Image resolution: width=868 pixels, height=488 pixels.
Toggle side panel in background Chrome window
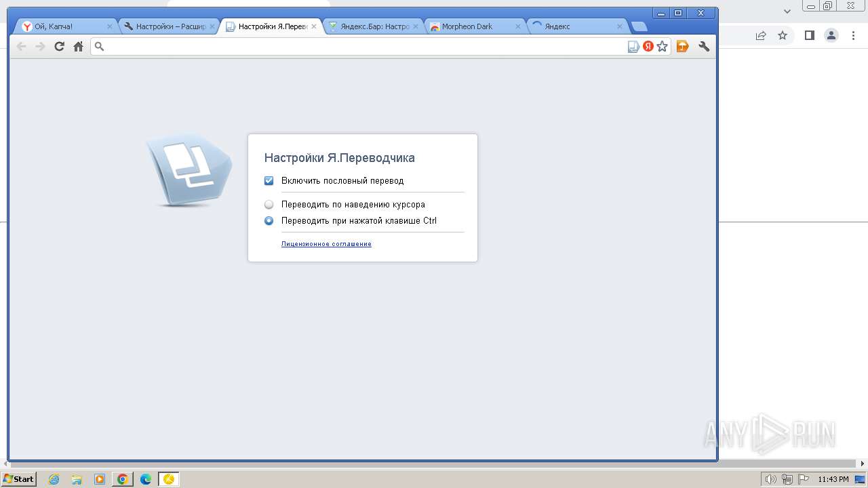(x=809, y=35)
